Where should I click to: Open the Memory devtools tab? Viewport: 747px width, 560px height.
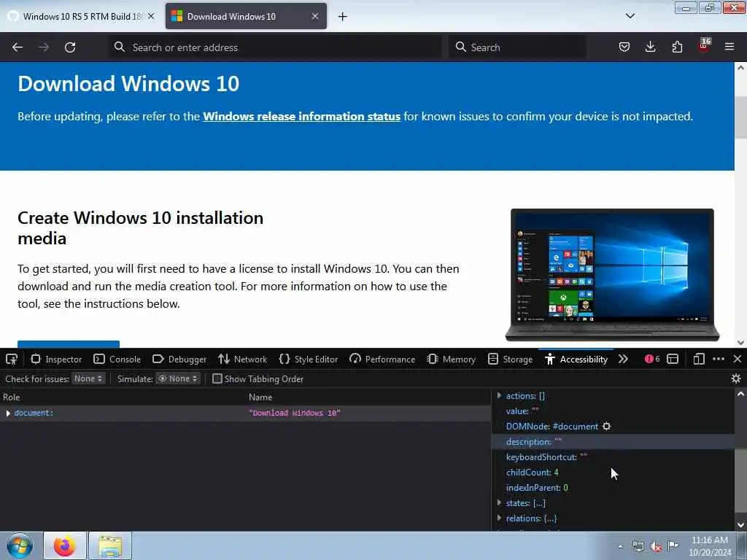[452, 359]
